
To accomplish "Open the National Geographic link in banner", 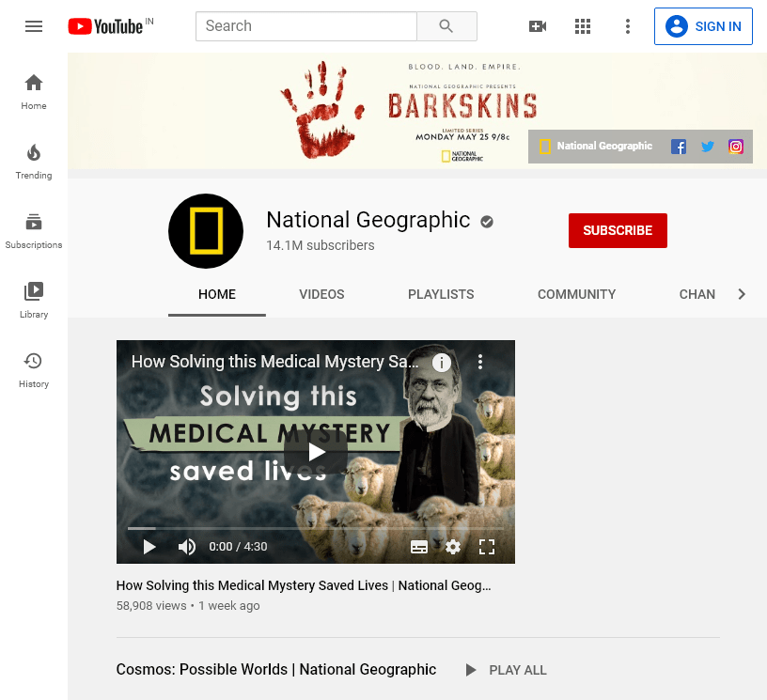I will [x=596, y=147].
